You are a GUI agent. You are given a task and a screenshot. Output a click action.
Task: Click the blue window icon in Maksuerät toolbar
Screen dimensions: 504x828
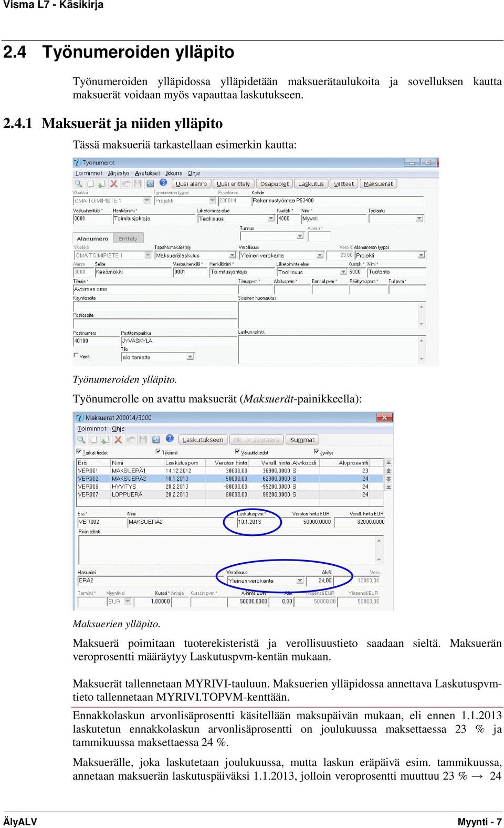point(156,439)
